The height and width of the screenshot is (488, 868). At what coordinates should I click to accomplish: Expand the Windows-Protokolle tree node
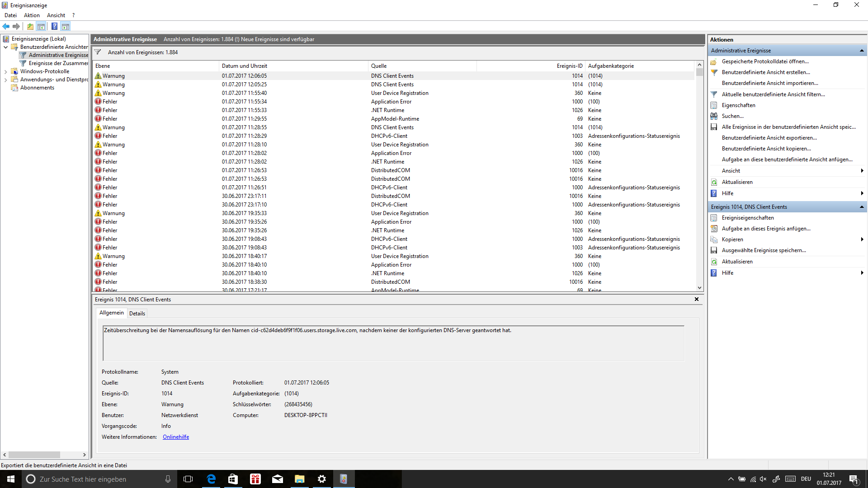coord(5,71)
